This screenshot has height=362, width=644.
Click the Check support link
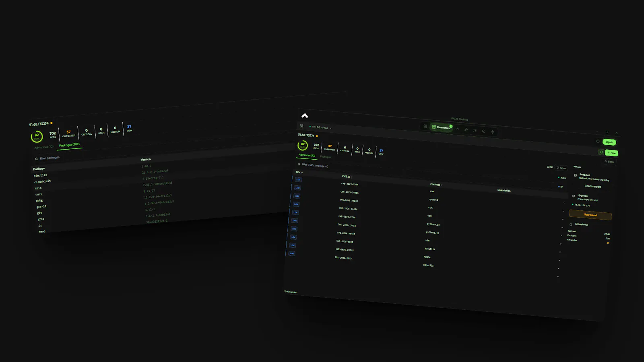(x=593, y=186)
